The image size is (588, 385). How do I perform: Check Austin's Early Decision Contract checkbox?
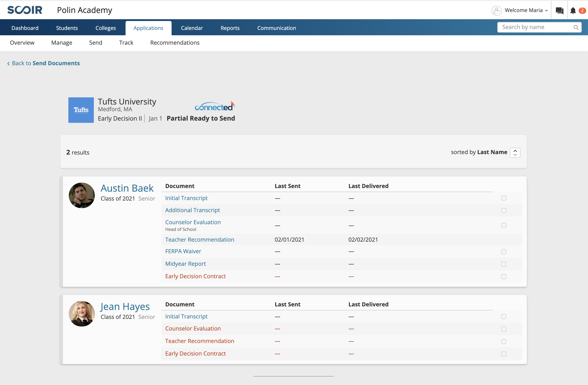(504, 277)
